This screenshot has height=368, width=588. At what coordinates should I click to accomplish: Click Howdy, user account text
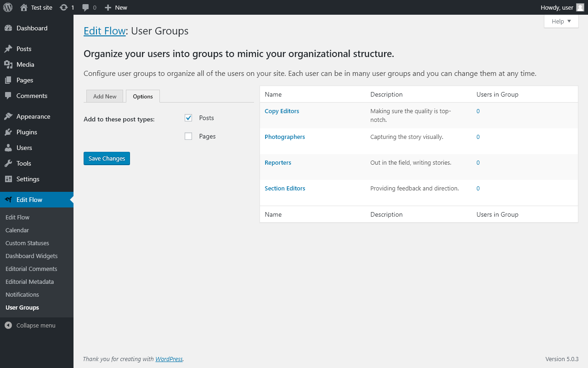pyautogui.click(x=557, y=7)
